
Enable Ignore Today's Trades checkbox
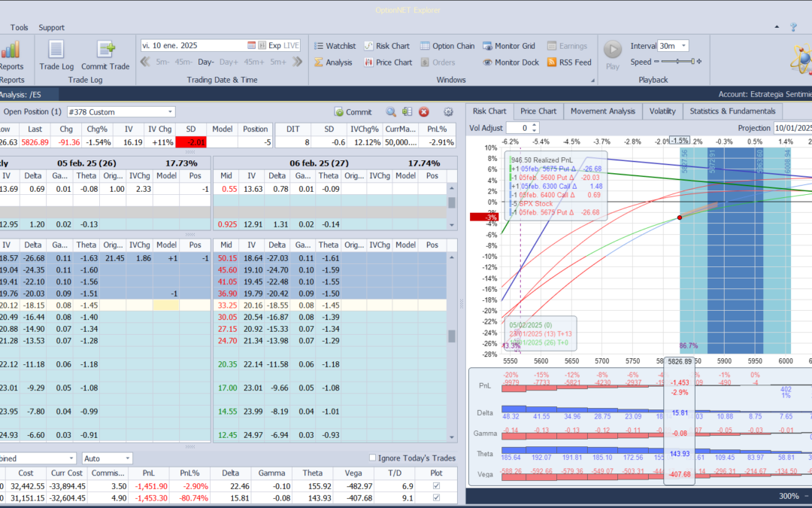[373, 458]
